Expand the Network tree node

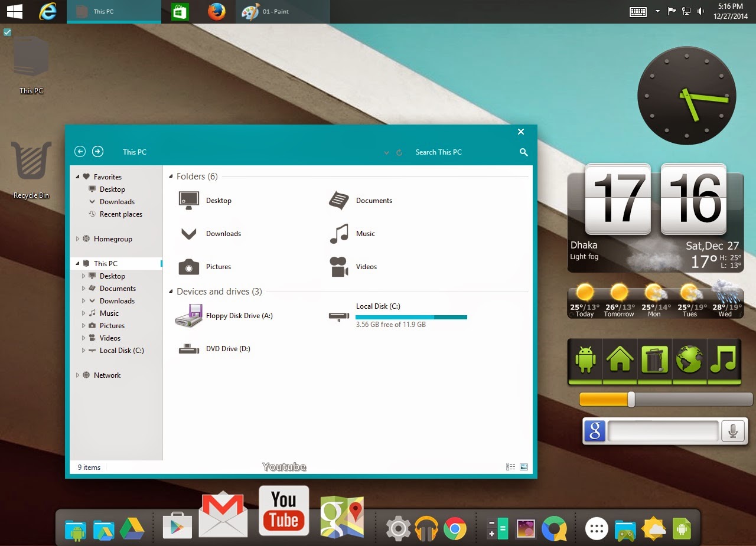tap(77, 375)
